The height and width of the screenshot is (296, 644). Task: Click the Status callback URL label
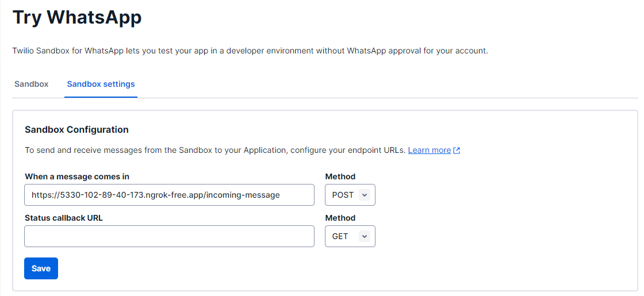64,218
